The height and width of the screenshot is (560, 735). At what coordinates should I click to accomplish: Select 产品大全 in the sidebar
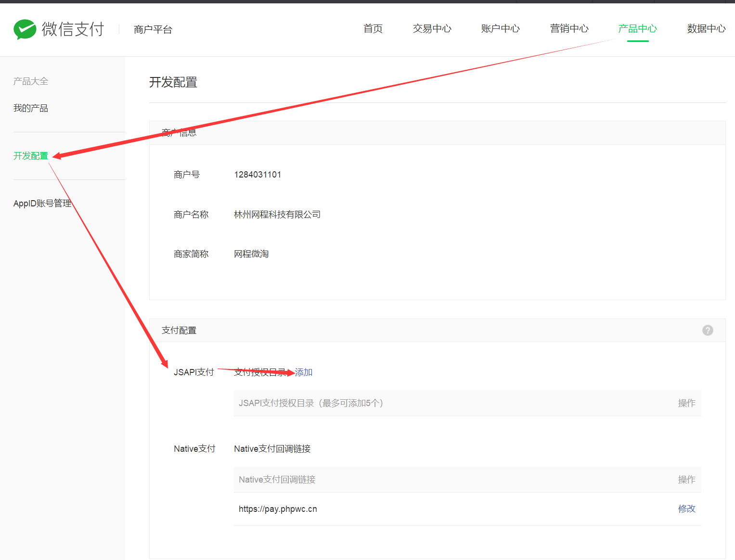[30, 81]
